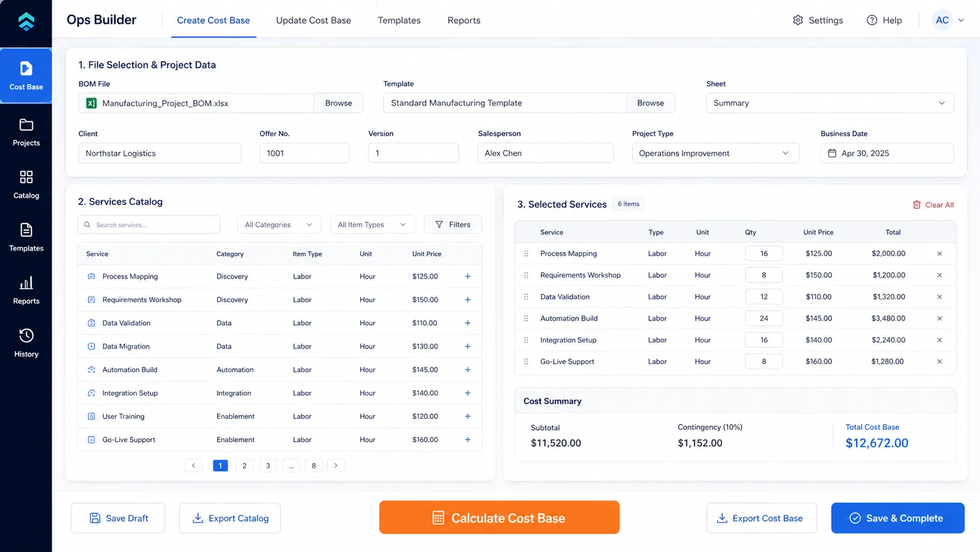The height and width of the screenshot is (552, 980).
Task: Grab drag handle of Process Mapping row
Action: 526,253
